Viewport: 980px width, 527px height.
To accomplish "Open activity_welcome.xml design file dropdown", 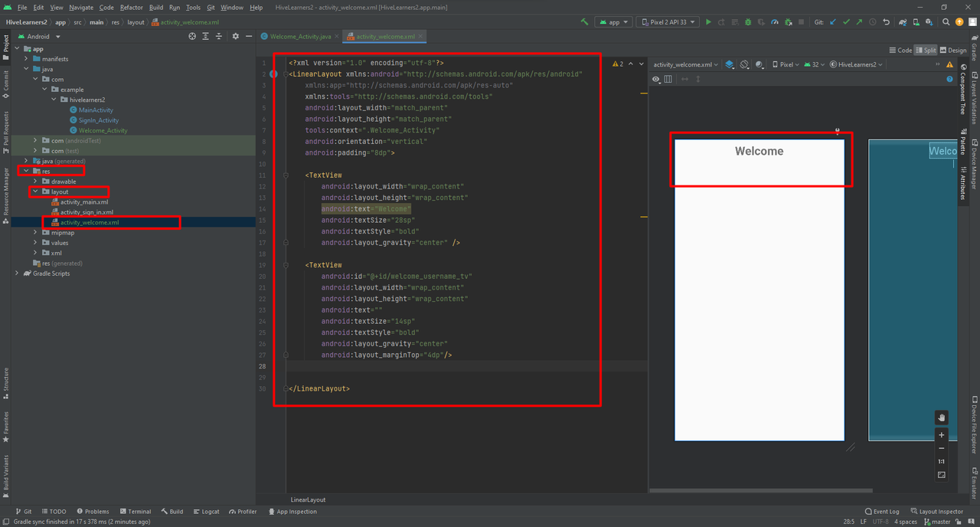I will [x=685, y=64].
